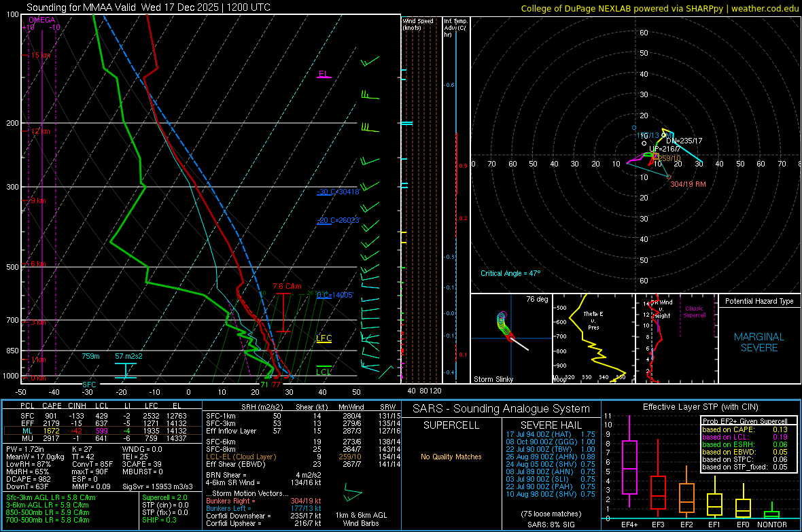Screen dimensions: 802x532
Task: Click the '759m' effective inflow base label
Action: (x=90, y=356)
